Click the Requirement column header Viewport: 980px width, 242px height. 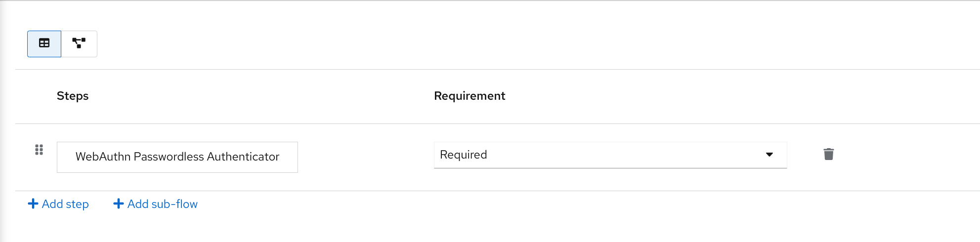click(469, 96)
